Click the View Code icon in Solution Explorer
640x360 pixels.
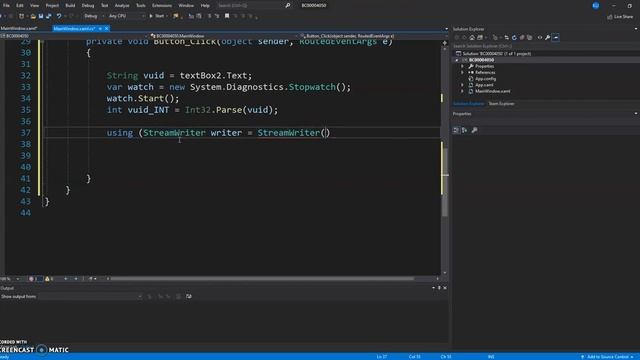click(540, 38)
